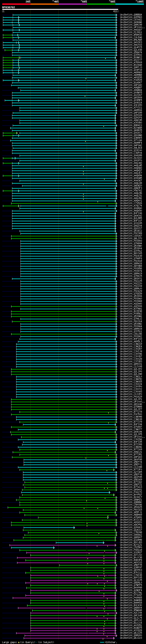This screenshot has height=644, width=146.
Task: Select hit label UniRef100_A7KVR0
Action: [131, 123]
